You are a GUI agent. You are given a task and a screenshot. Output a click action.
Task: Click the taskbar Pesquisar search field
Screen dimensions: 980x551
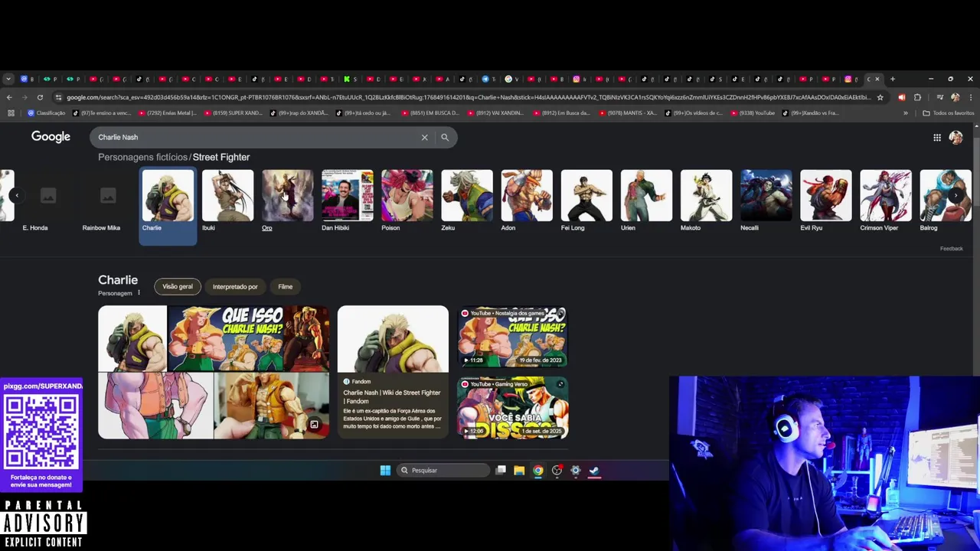444,471
